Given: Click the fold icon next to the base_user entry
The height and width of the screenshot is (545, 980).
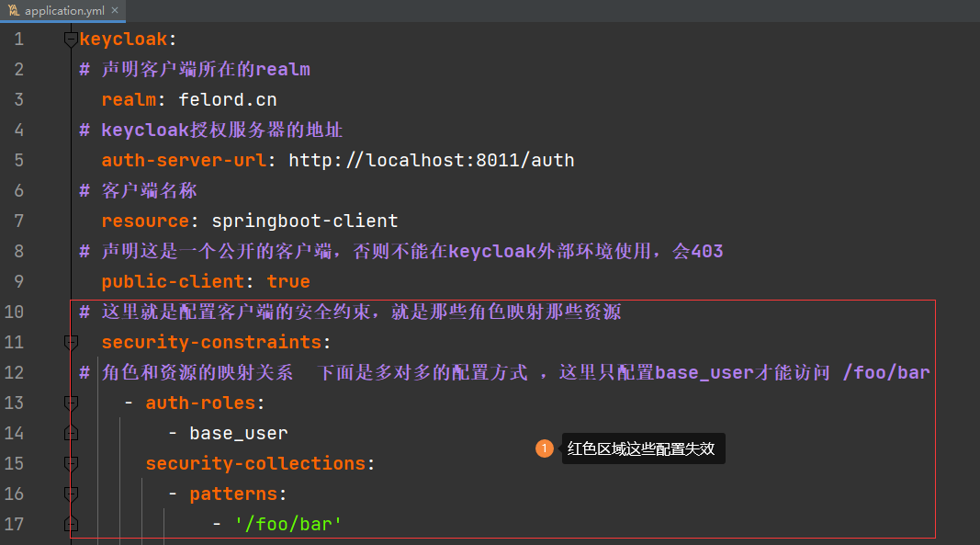Looking at the screenshot, I should point(71,432).
